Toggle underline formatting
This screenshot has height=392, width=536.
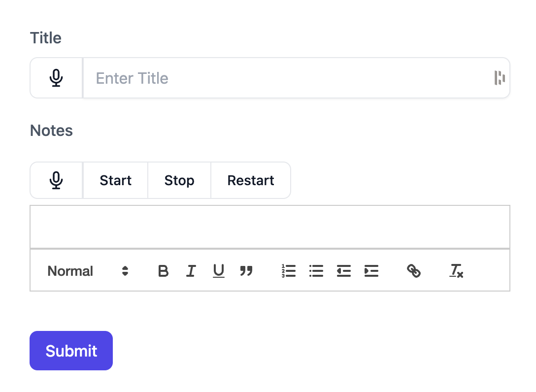(219, 271)
